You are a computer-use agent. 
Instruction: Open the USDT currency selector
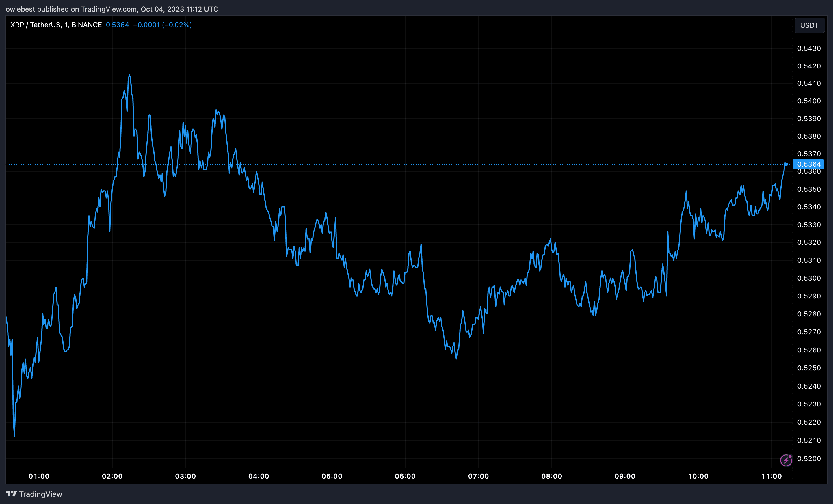(x=809, y=25)
